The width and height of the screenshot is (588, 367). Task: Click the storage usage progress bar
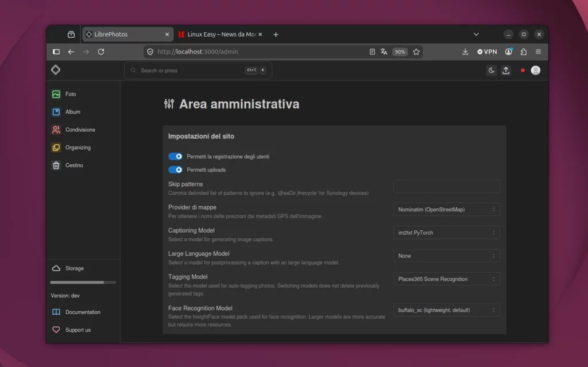83,282
